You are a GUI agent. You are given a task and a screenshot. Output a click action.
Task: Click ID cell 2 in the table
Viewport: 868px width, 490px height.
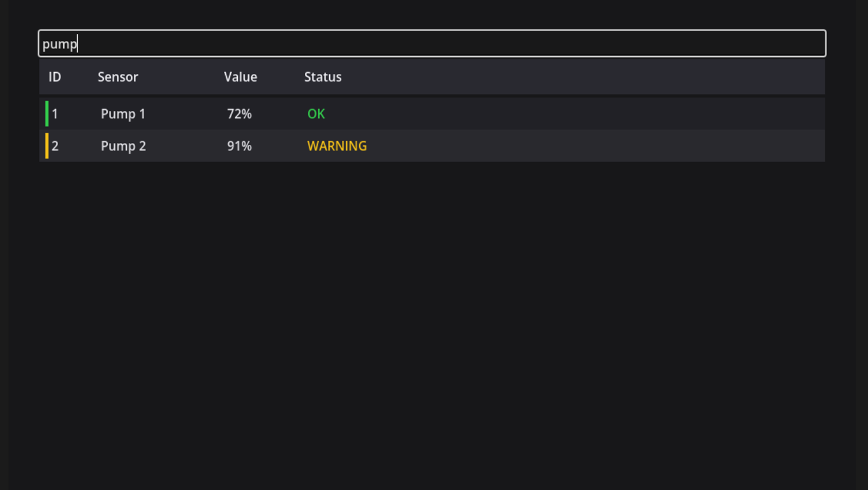55,145
